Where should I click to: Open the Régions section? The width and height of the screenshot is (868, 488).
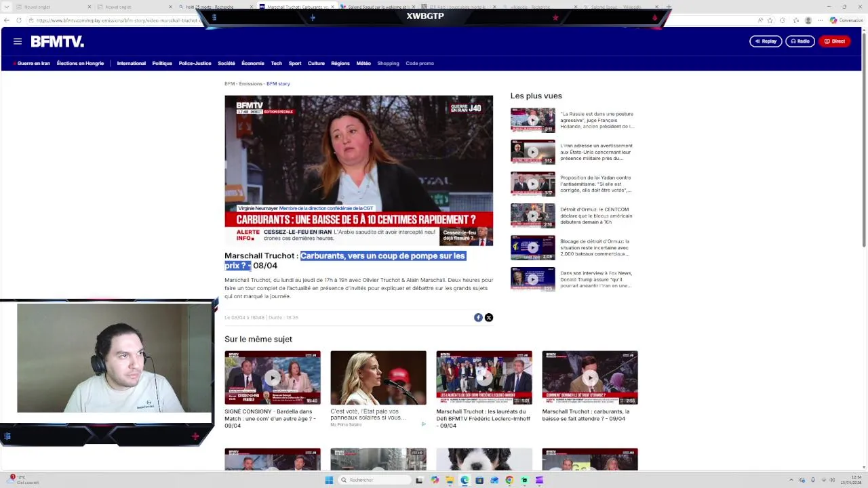point(340,63)
